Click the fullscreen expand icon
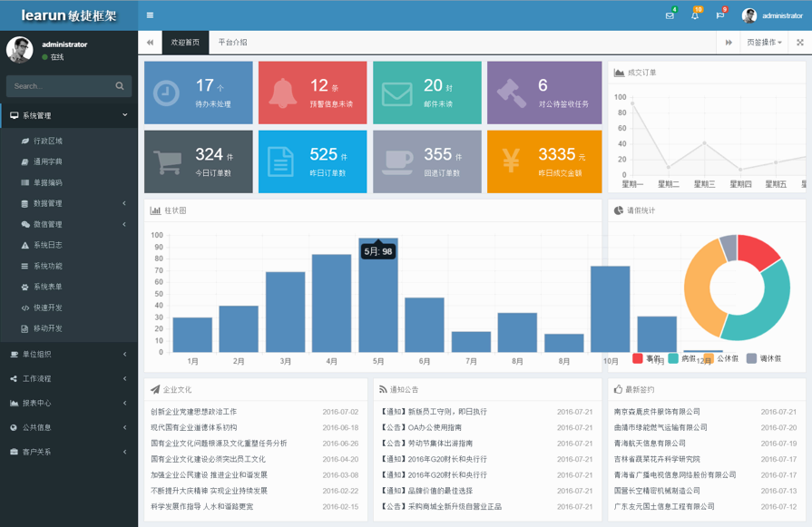Viewport: 812px width, 527px height. point(799,43)
